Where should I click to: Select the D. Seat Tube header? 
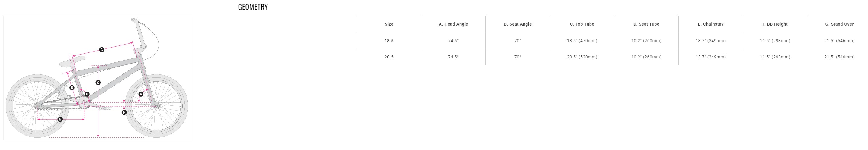[x=646, y=24]
